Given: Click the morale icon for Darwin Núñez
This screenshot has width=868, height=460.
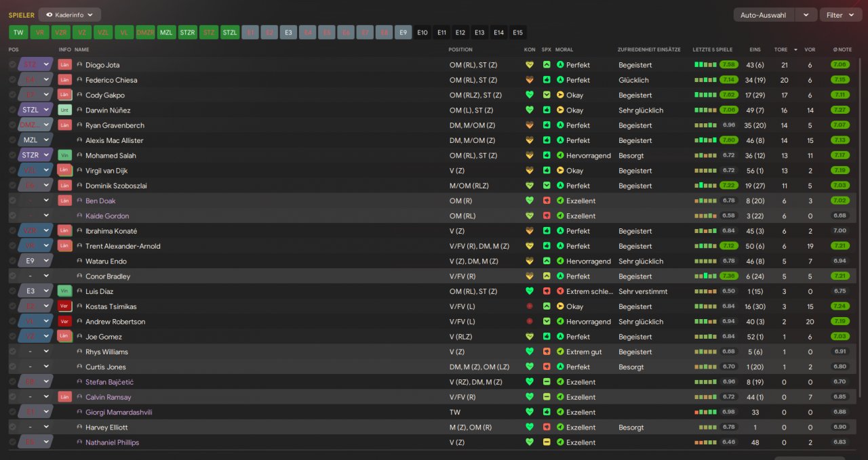Looking at the screenshot, I should coord(560,110).
